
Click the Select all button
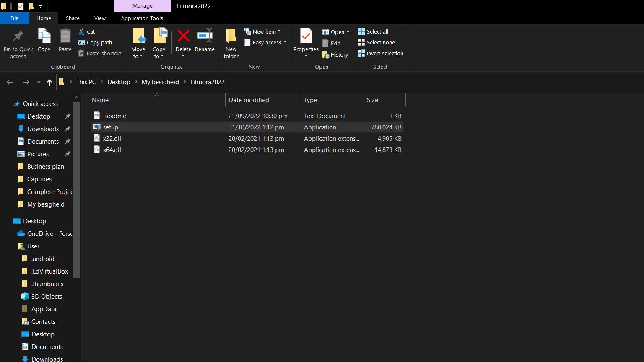[x=373, y=31]
